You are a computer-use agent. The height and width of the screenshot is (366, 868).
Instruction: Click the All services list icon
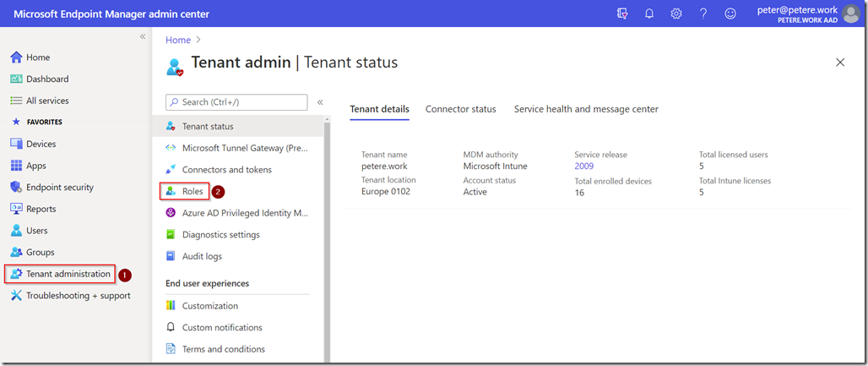[x=17, y=101]
